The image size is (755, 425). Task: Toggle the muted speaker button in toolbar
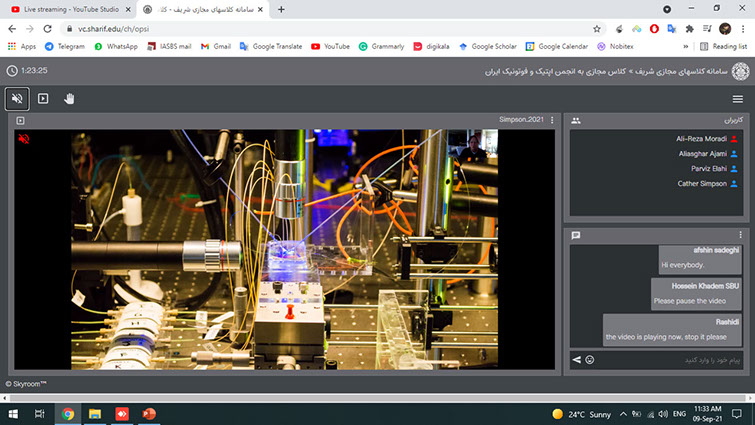tap(16, 99)
